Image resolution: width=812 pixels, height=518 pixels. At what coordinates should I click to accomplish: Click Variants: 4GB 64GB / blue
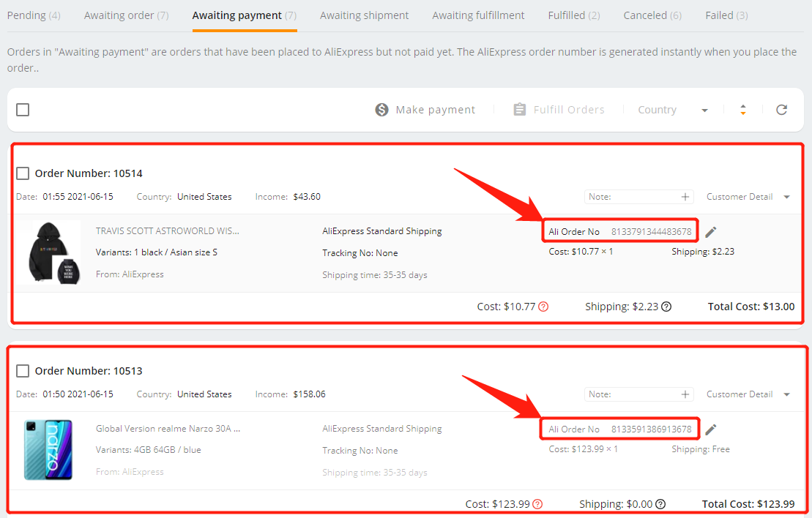coord(148,450)
